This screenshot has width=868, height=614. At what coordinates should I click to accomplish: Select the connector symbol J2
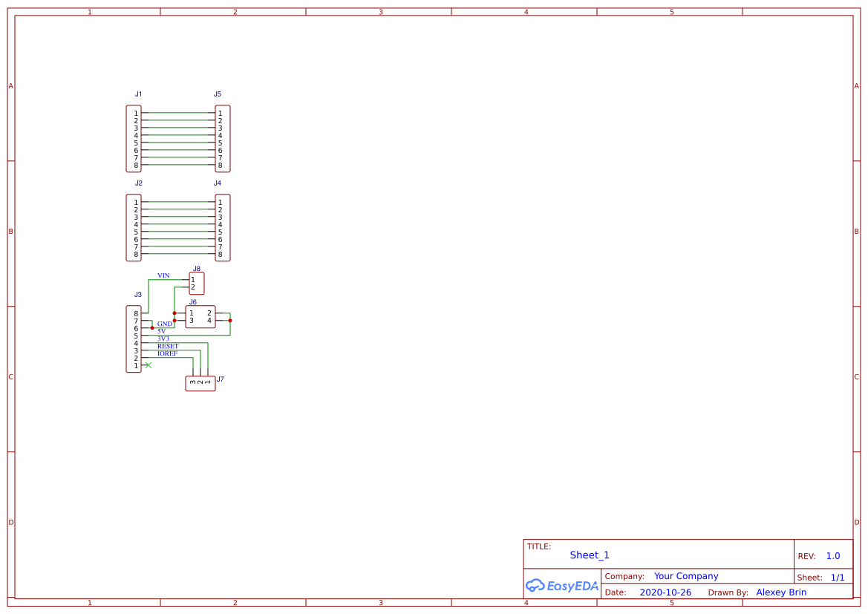tap(135, 226)
